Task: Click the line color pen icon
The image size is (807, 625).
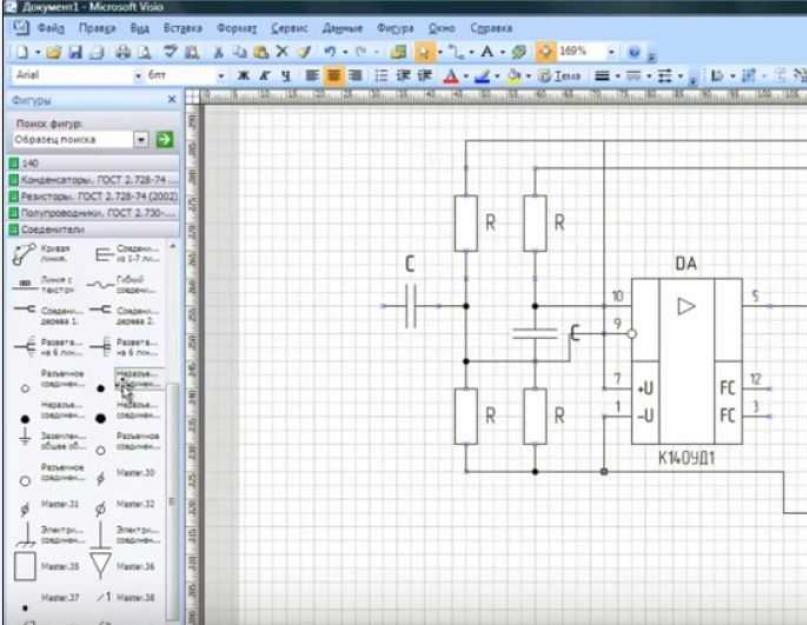Action: click(482, 76)
